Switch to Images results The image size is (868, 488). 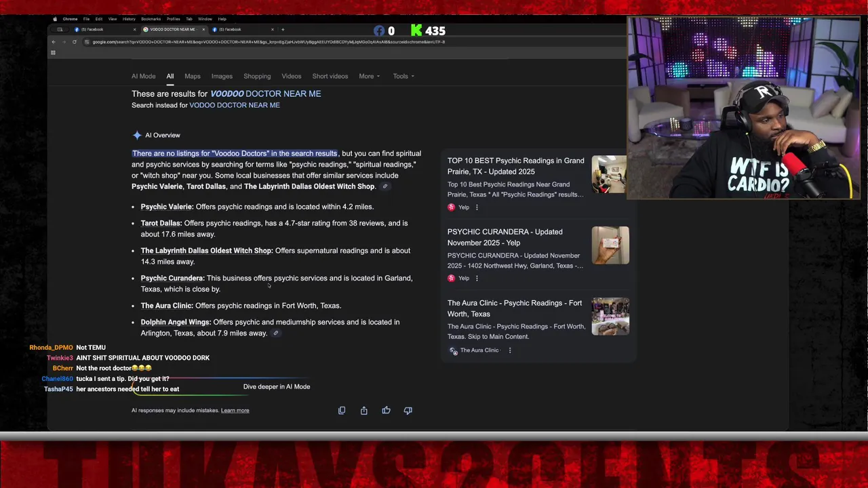(222, 76)
